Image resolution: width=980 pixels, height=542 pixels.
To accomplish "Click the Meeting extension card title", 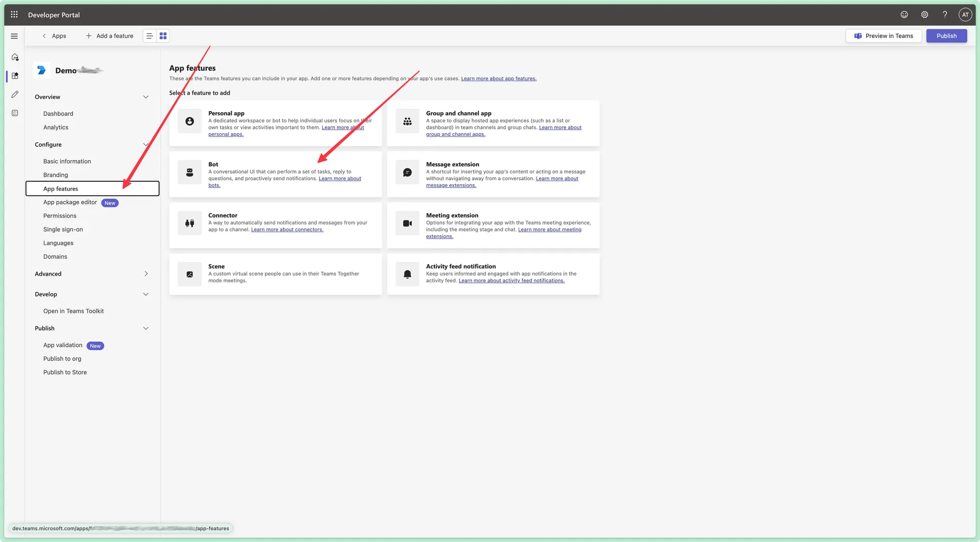I will (x=452, y=215).
